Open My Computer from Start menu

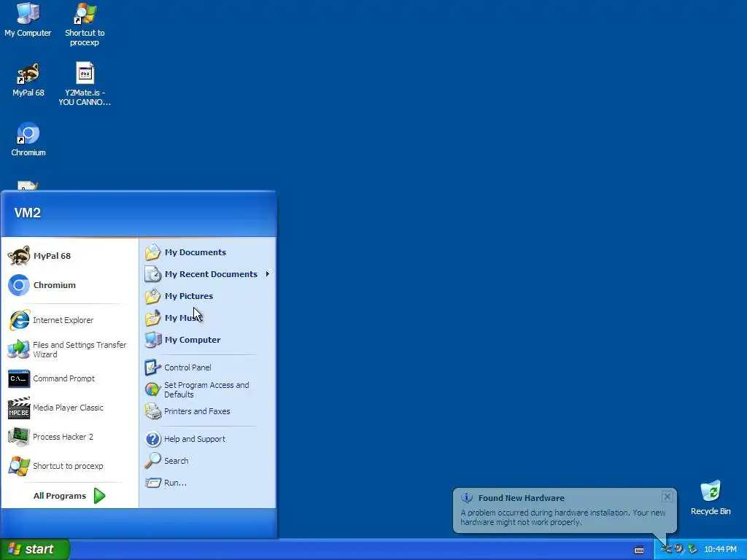pyautogui.click(x=207, y=340)
